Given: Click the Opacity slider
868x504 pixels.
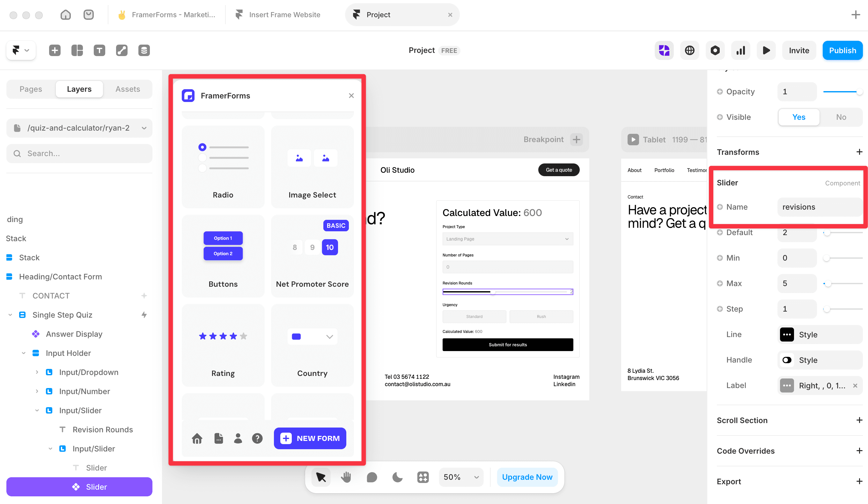Looking at the screenshot, I should tap(842, 91).
